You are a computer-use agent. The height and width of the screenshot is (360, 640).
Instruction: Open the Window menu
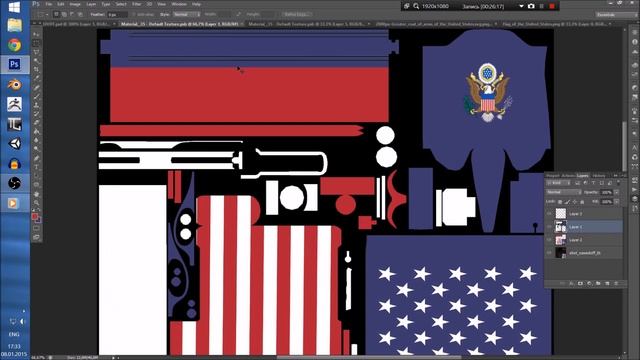(179, 4)
